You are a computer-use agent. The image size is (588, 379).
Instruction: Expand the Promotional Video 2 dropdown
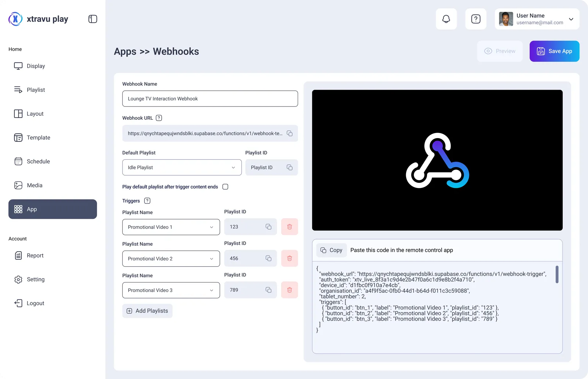[171, 259]
